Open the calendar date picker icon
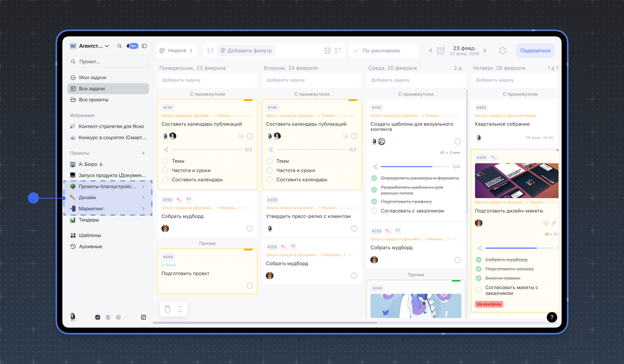Viewport: 624px width, 364px height. 441,51
